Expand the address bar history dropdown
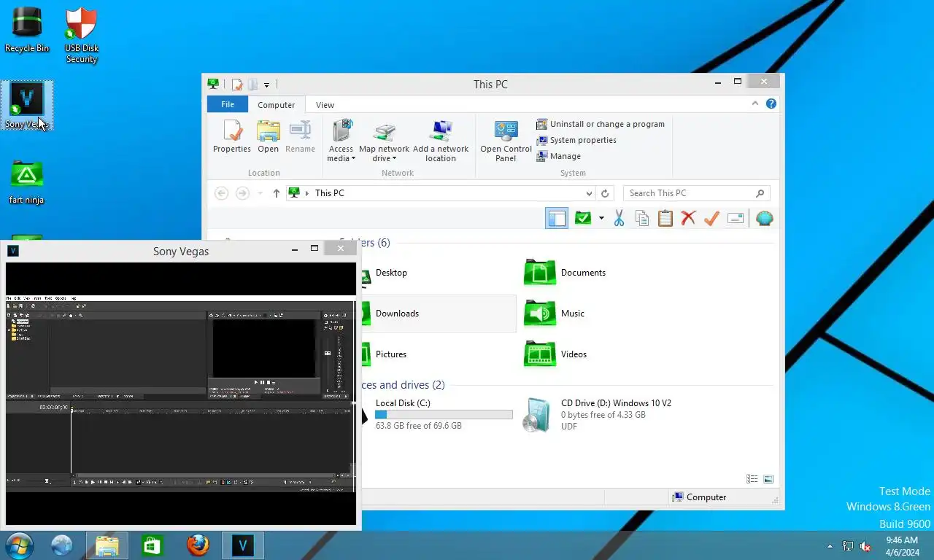Viewport: 934px width, 560px height. click(x=589, y=193)
